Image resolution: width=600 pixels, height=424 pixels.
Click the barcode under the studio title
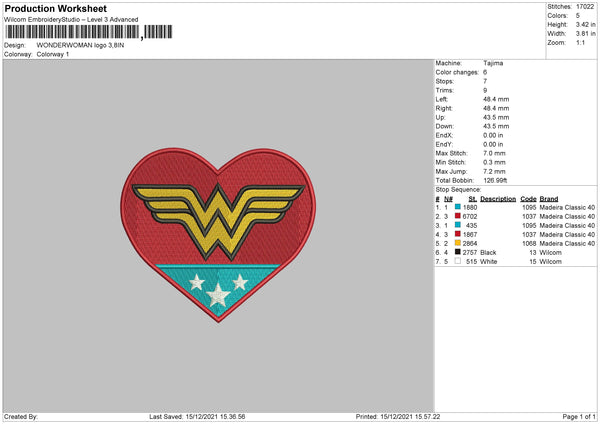89,32
